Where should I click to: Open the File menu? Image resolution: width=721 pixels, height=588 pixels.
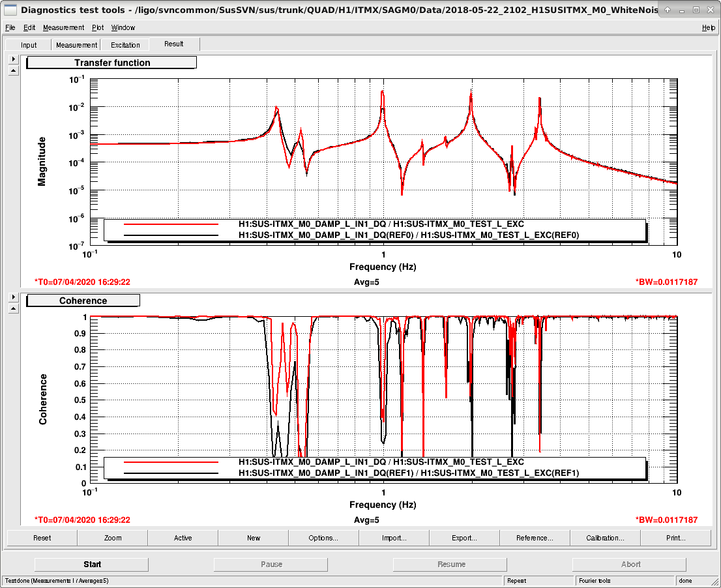(10, 27)
